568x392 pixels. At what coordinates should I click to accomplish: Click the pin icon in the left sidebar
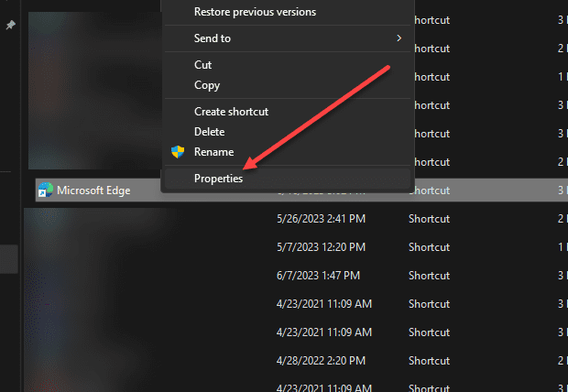point(11,26)
